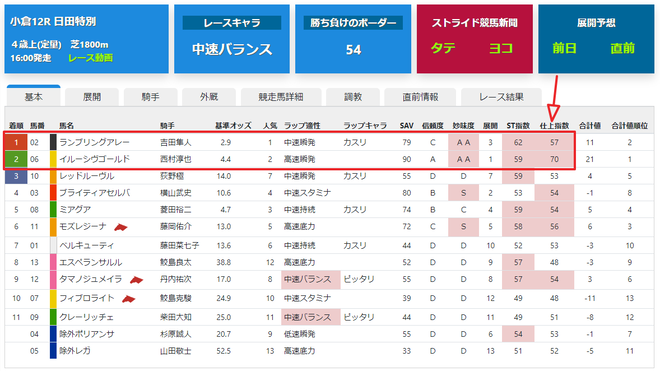660x371 pixels.
Task: Click the second place finish badge
Action: pyautogui.click(x=16, y=159)
